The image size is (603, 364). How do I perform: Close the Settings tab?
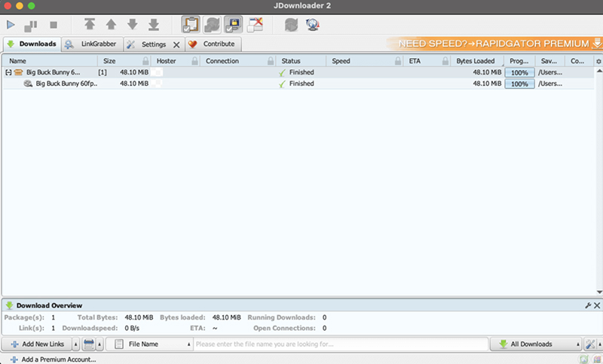[176, 45]
